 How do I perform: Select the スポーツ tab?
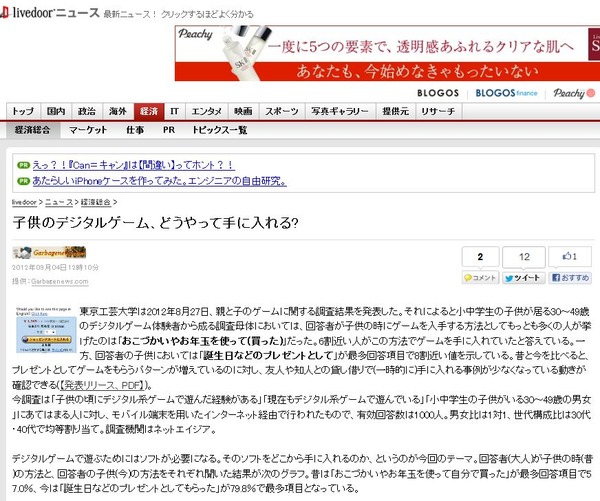[282, 111]
